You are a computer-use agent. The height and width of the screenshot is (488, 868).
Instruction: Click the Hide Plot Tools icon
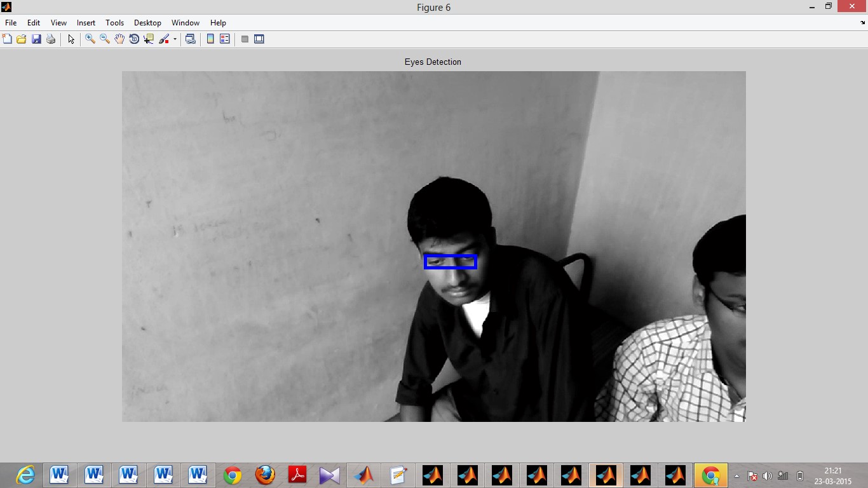click(x=245, y=39)
